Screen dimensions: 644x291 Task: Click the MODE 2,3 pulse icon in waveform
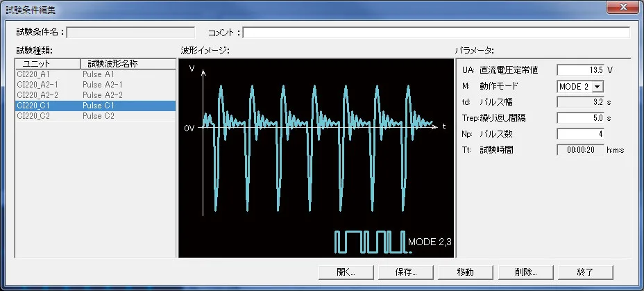[370, 242]
